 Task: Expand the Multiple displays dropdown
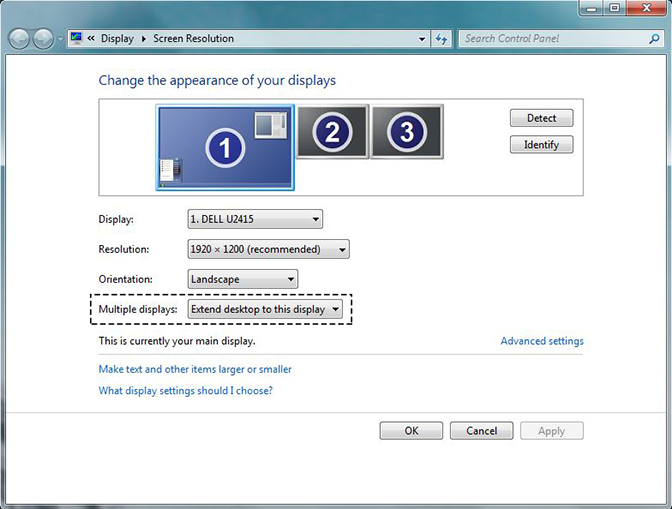pos(266,310)
